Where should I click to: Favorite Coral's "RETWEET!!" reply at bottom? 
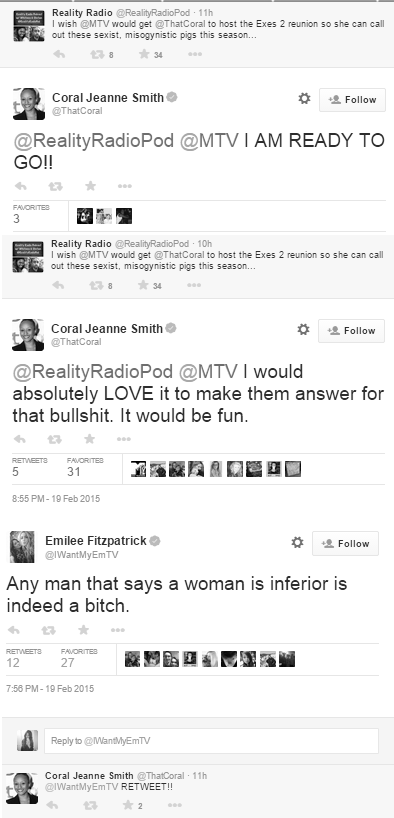tap(128, 805)
